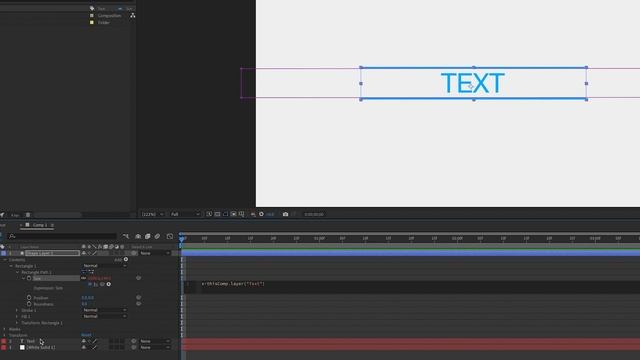Open the viewer resolution Full dropdown
The width and height of the screenshot is (640, 360).
[x=185, y=214]
